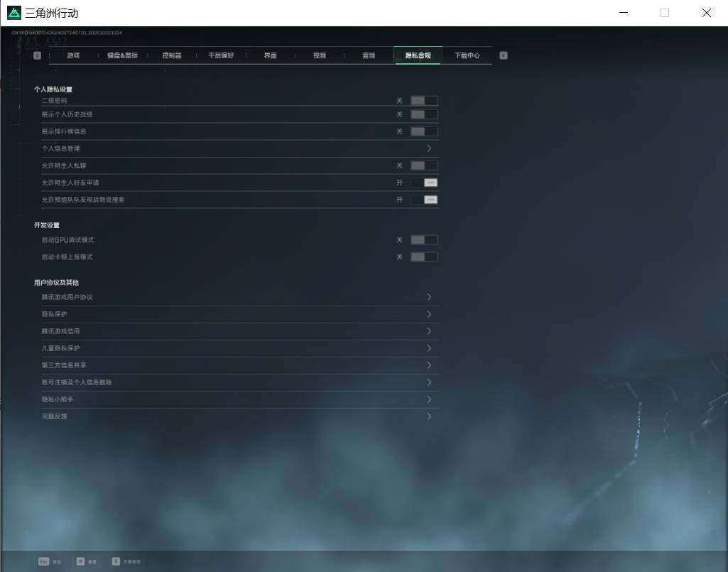The image size is (728, 572).
Task: Open the 第三方信息共享 entry
Action: point(239,365)
